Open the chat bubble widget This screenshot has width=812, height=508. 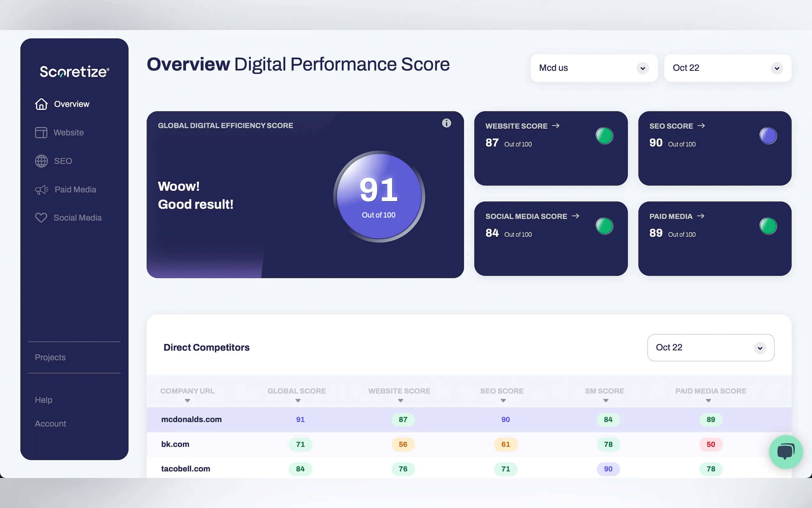785,452
